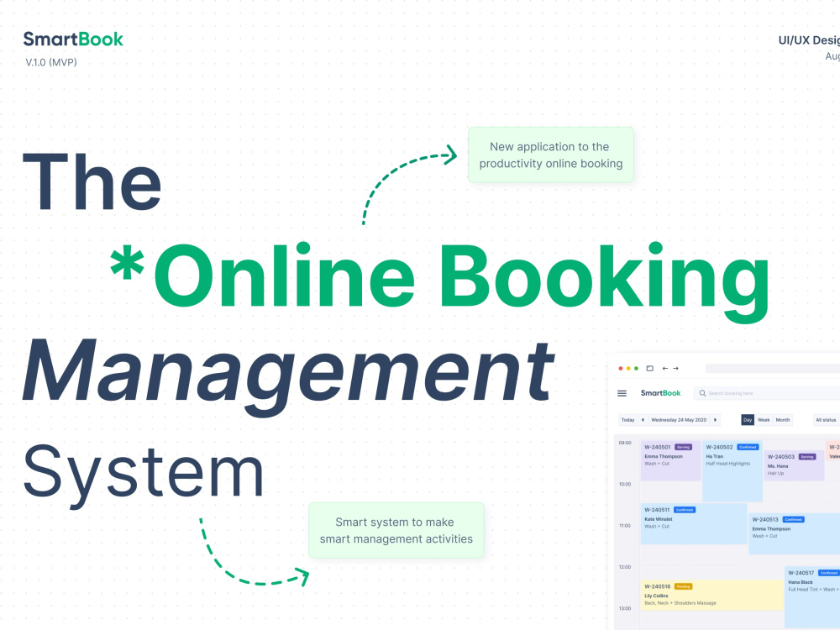
Task: Click Serving badge on W-240501
Action: [683, 447]
